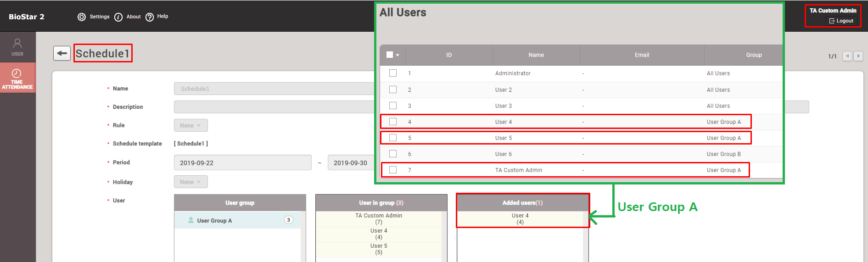This screenshot has width=868, height=262.
Task: Go to the previous page arrow
Action: tap(847, 56)
